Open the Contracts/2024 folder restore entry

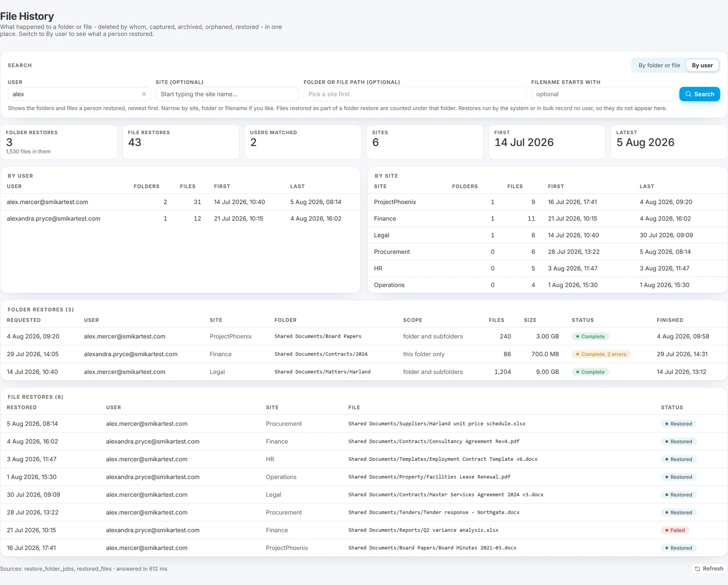364,354
